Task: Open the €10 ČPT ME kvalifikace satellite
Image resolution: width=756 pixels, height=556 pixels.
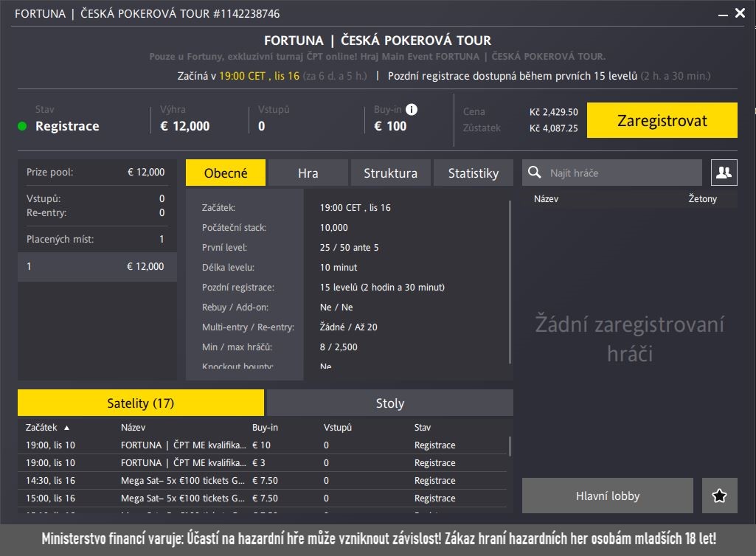Action: tap(184, 445)
